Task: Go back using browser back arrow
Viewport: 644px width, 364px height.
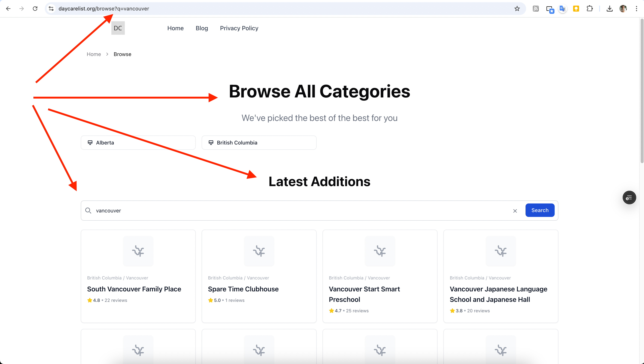Action: (8, 9)
